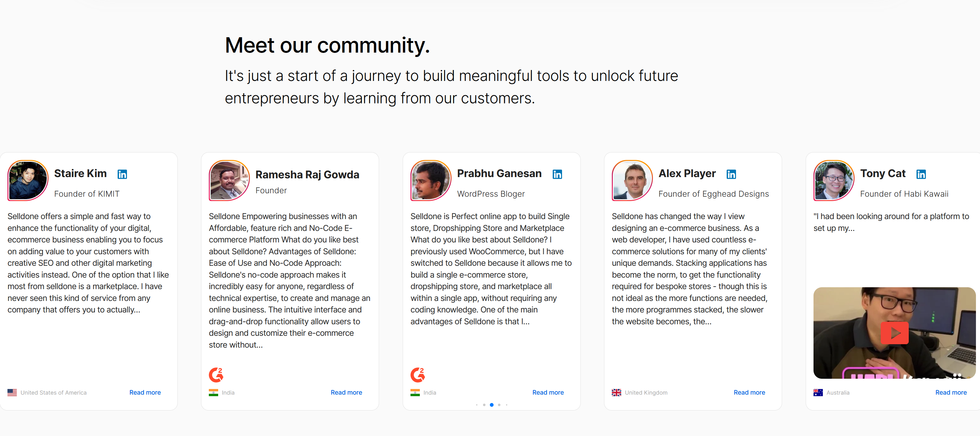Screen dimensions: 980x436
Task: Click the G2 logo on Prabhu's card
Action: [x=418, y=375]
